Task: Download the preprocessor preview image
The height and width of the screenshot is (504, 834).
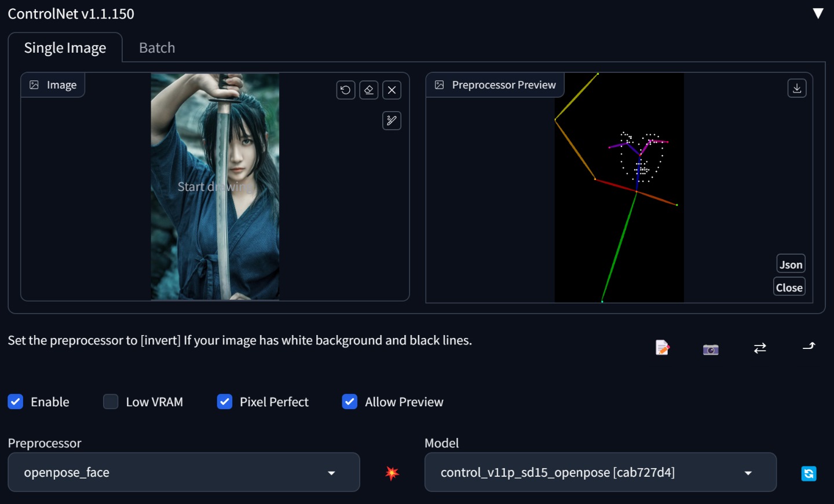Action: [797, 88]
